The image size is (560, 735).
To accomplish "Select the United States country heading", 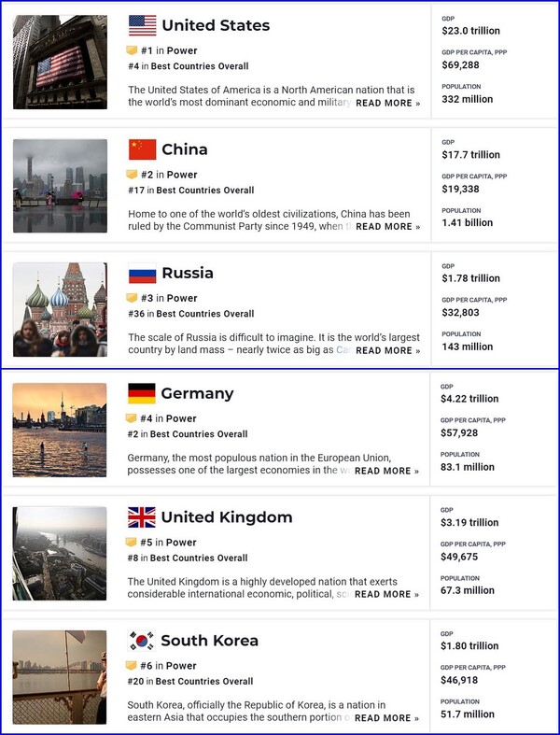I will tap(216, 25).
